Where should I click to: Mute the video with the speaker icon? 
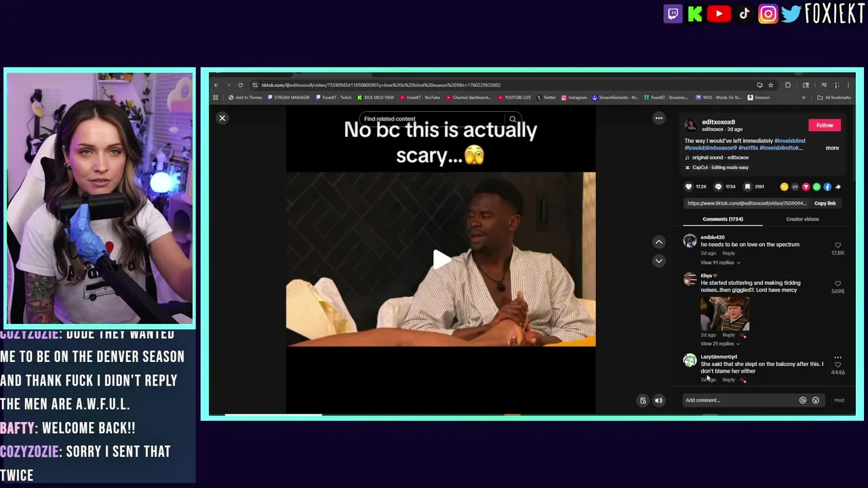[658, 401]
